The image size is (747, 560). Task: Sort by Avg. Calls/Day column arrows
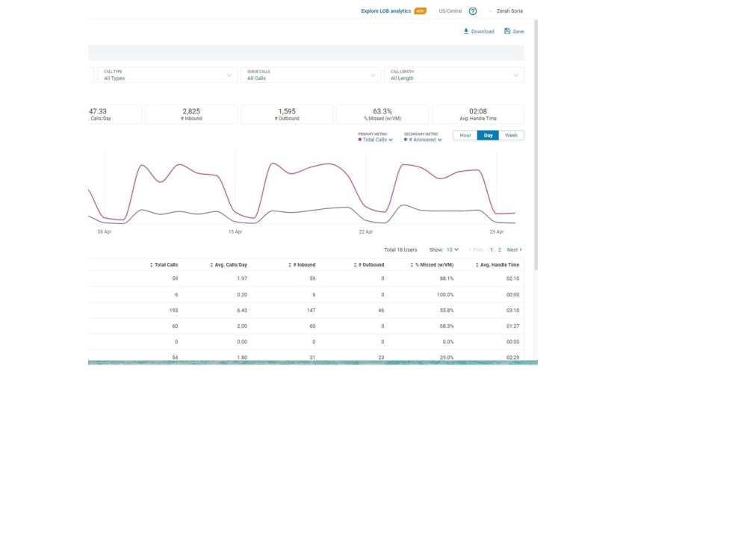point(211,265)
